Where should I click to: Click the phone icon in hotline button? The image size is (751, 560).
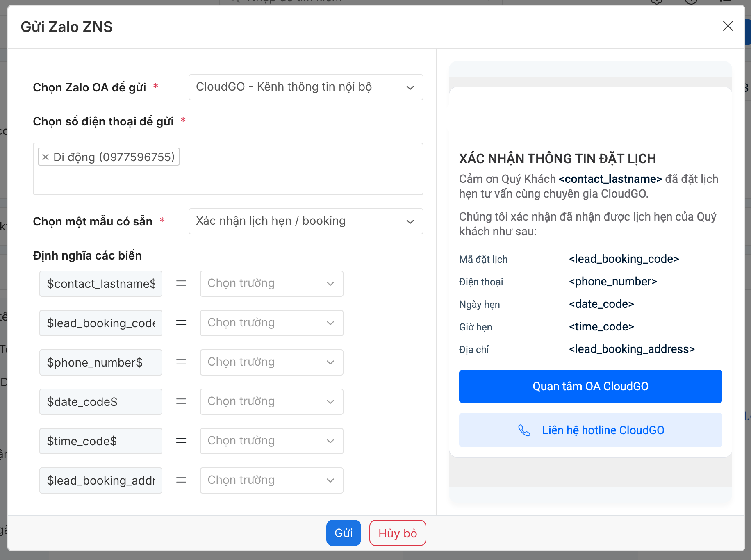click(x=524, y=430)
